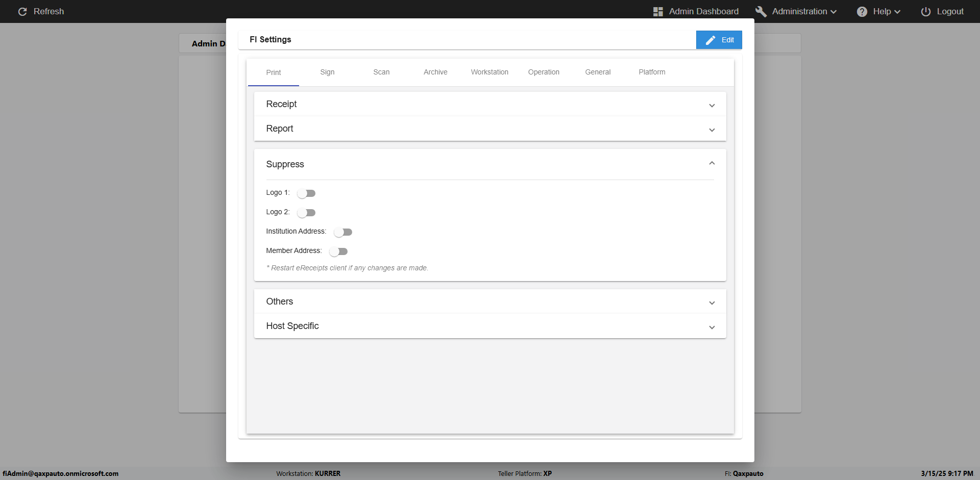This screenshot has width=980, height=480.
Task: Click the Logout power icon
Action: click(x=925, y=11)
